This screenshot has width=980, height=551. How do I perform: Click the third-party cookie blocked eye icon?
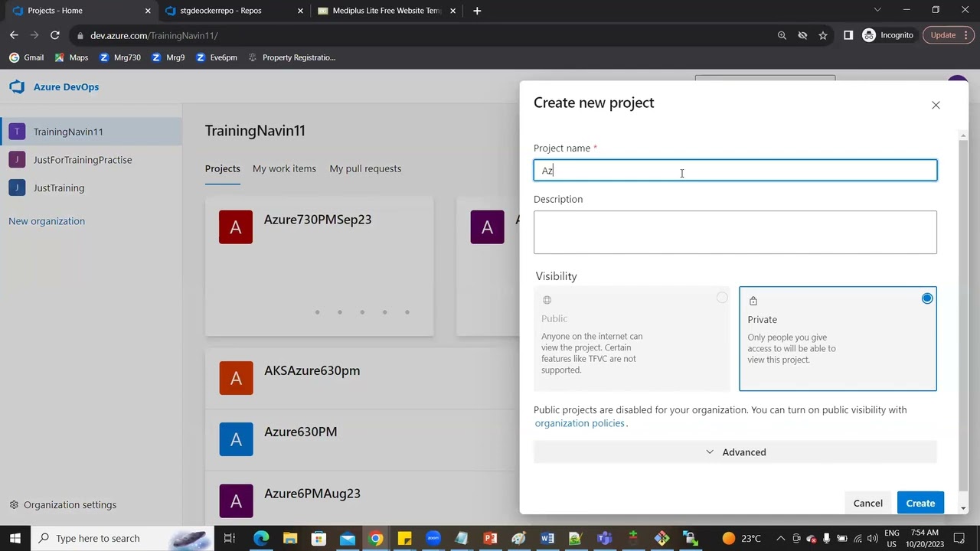click(x=802, y=35)
